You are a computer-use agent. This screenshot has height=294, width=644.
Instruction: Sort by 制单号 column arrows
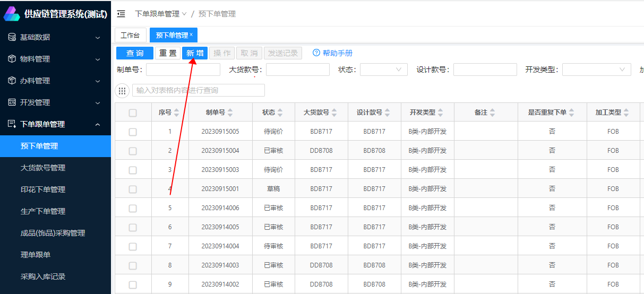click(x=230, y=113)
